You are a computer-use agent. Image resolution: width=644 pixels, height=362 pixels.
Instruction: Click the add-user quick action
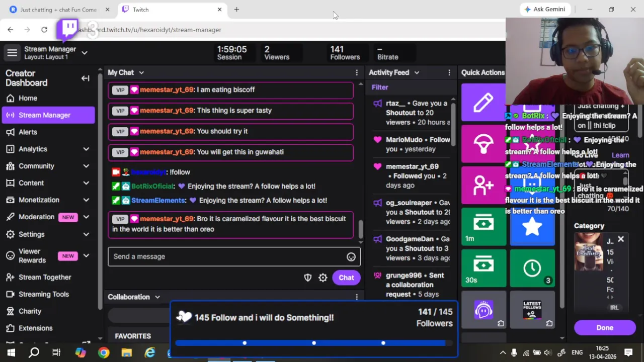tap(484, 185)
